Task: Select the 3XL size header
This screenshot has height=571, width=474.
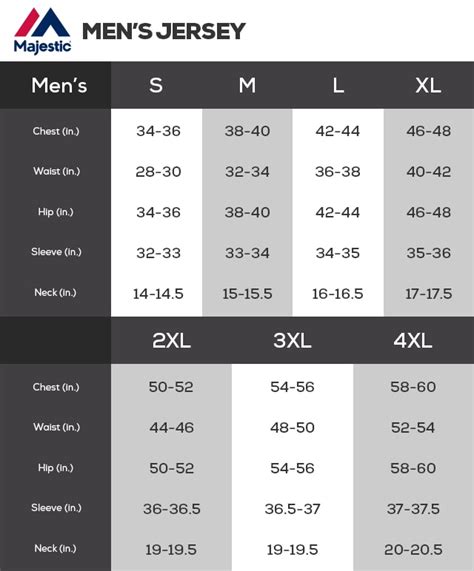Action: click(x=292, y=340)
